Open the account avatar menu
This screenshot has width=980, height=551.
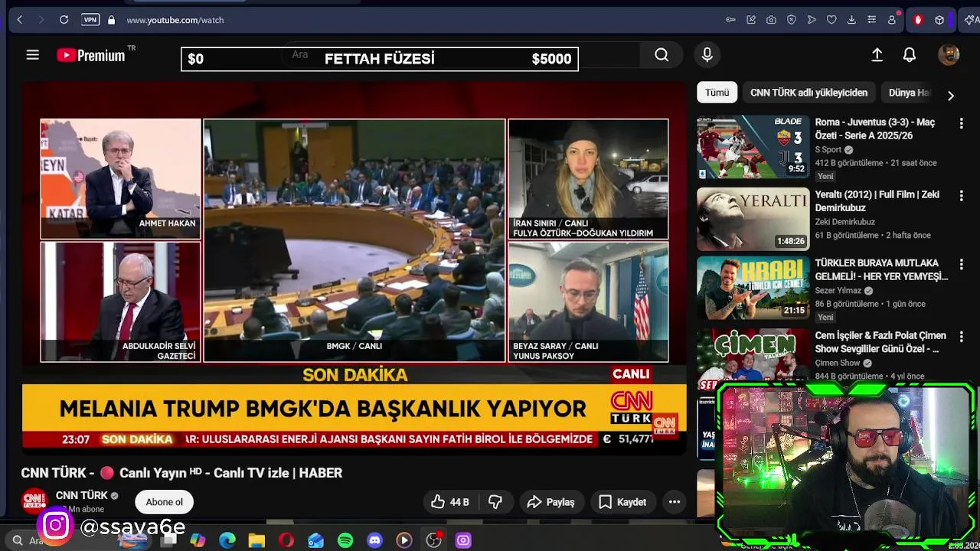[x=949, y=55]
